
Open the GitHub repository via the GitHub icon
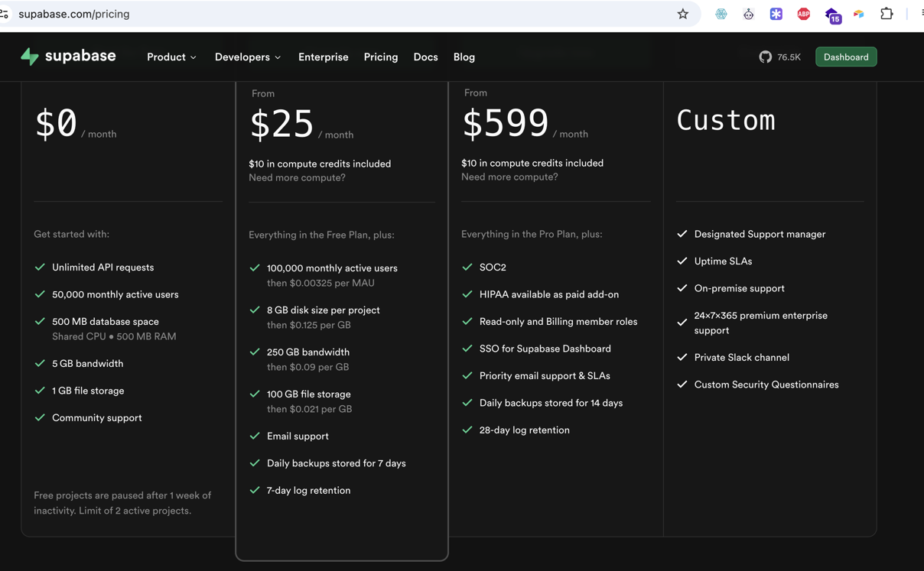(x=766, y=56)
